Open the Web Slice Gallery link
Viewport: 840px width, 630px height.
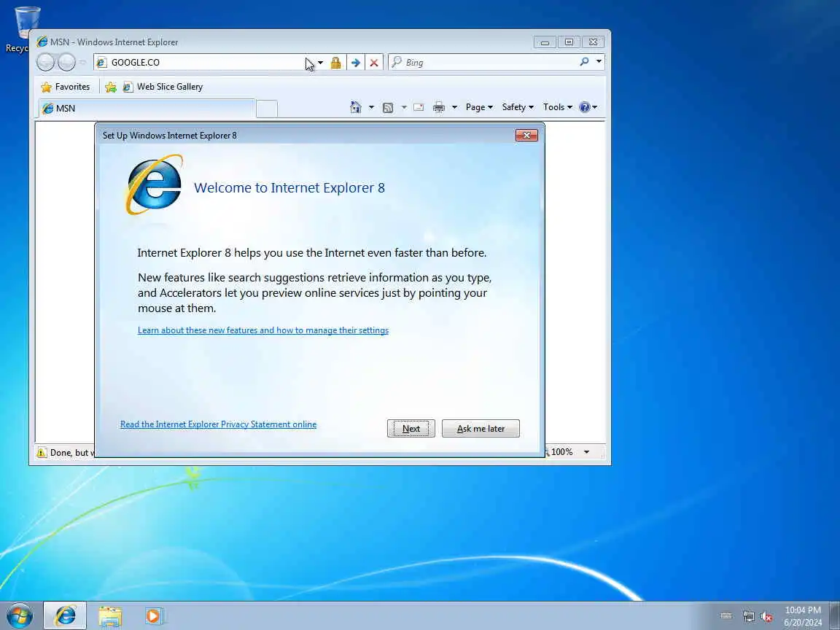point(163,87)
